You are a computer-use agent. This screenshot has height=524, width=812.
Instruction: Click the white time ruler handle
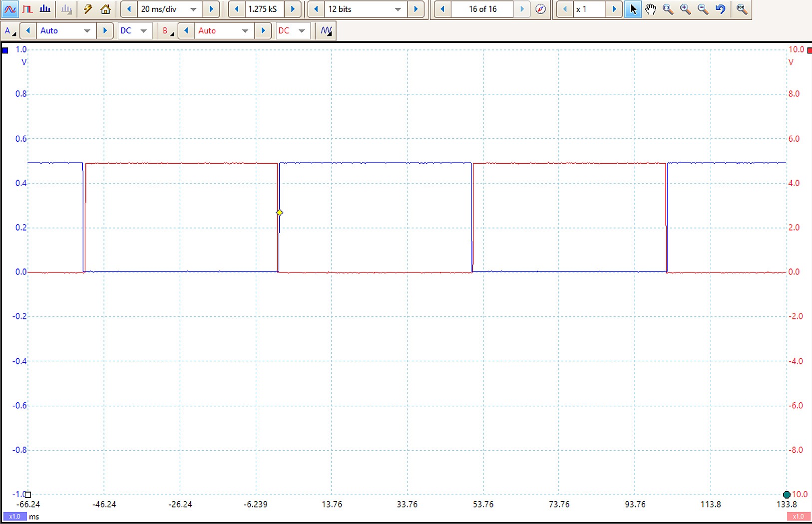click(x=28, y=495)
